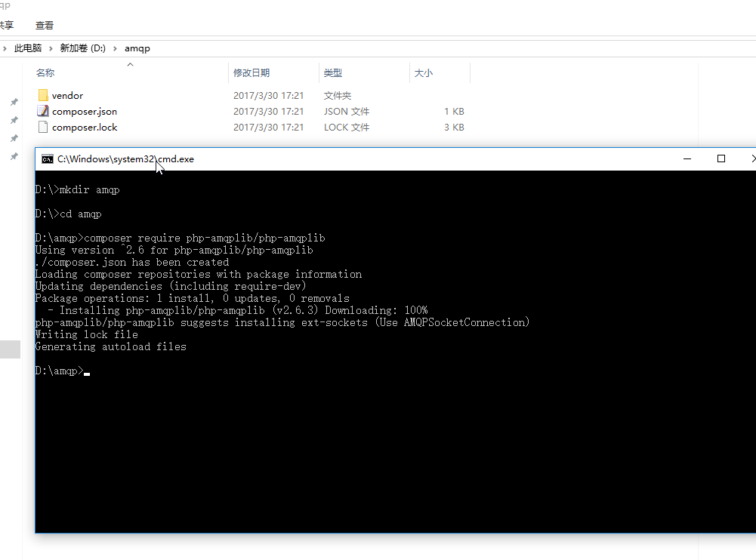Click the 'mkdir amqp' command line
This screenshot has height=560, width=756.
(x=77, y=190)
